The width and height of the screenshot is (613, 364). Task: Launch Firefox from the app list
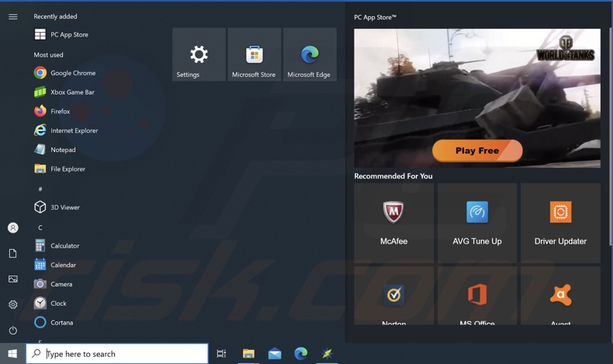point(52,111)
